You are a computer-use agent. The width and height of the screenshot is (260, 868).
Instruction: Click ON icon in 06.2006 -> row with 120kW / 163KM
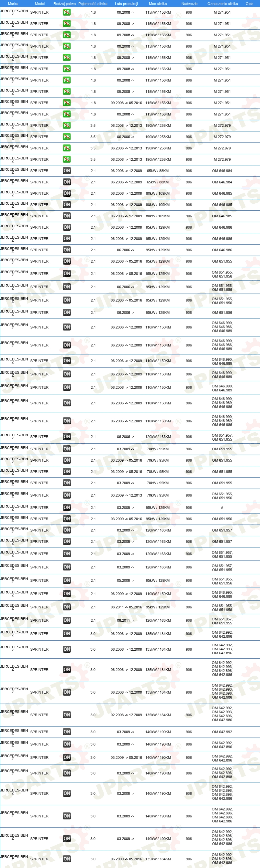pyautogui.click(x=67, y=437)
